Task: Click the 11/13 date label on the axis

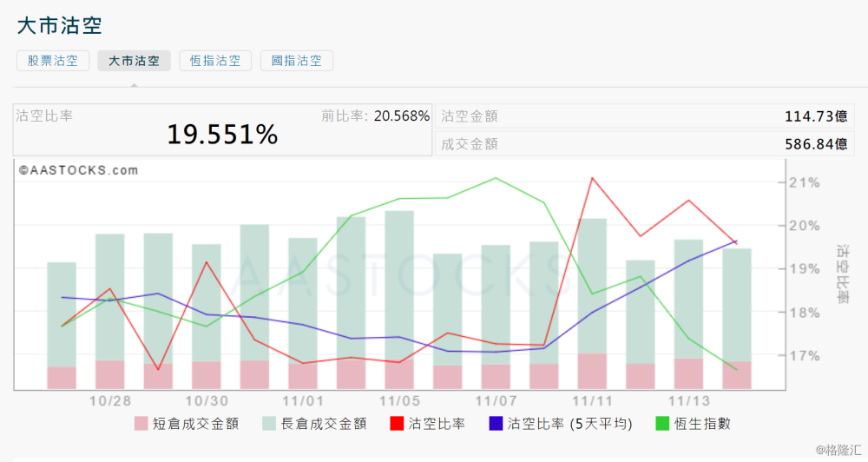Action: [x=688, y=400]
